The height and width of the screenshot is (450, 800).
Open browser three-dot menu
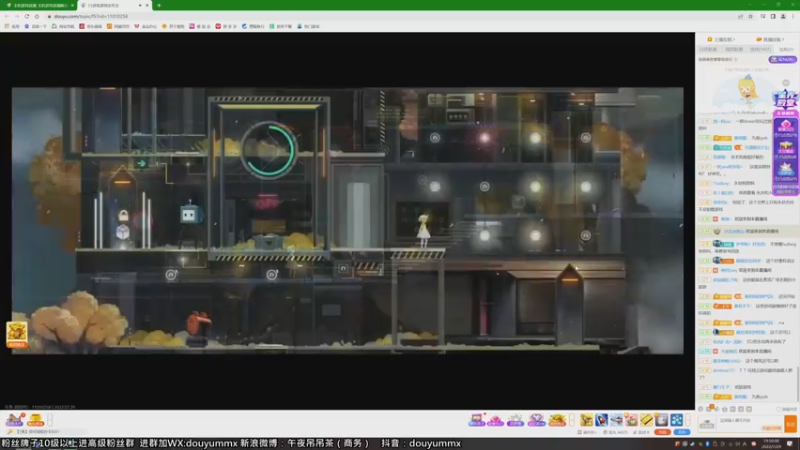click(x=793, y=16)
